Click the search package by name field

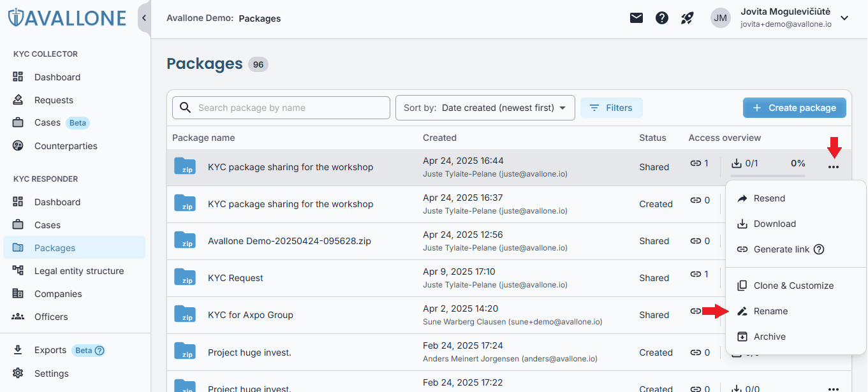click(281, 108)
